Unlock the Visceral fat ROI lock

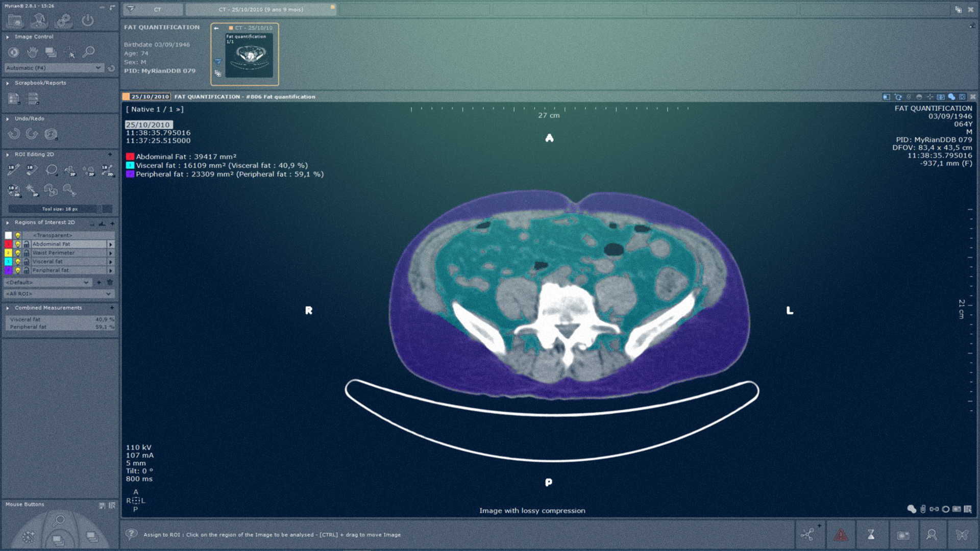[27, 262]
